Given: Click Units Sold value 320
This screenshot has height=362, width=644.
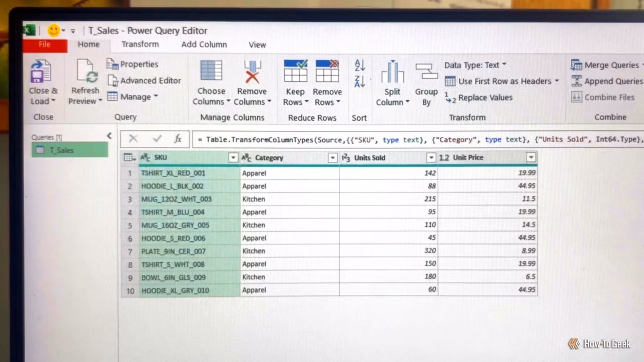Looking at the screenshot, I should tap(388, 251).
